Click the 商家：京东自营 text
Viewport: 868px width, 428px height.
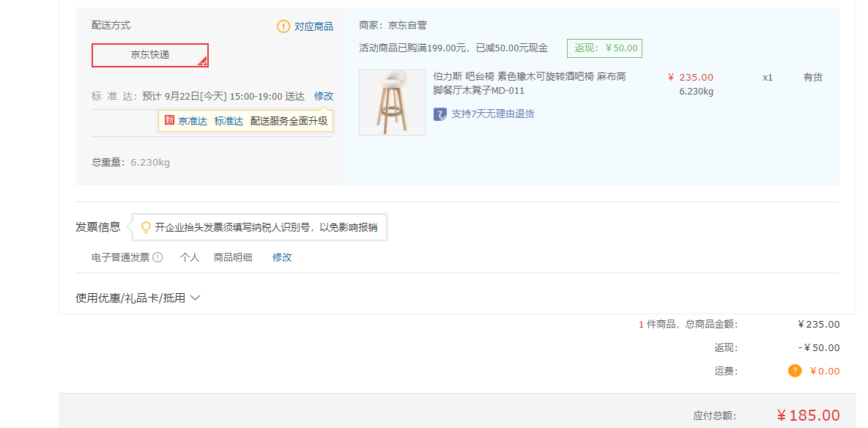393,26
